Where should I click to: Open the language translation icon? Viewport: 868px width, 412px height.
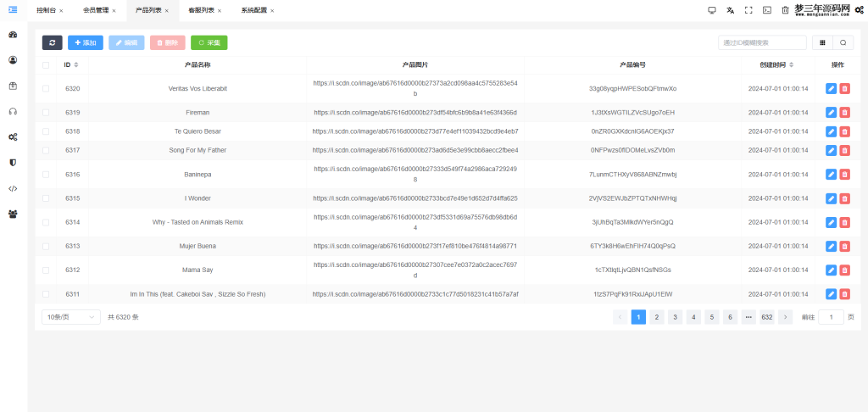[730, 10]
